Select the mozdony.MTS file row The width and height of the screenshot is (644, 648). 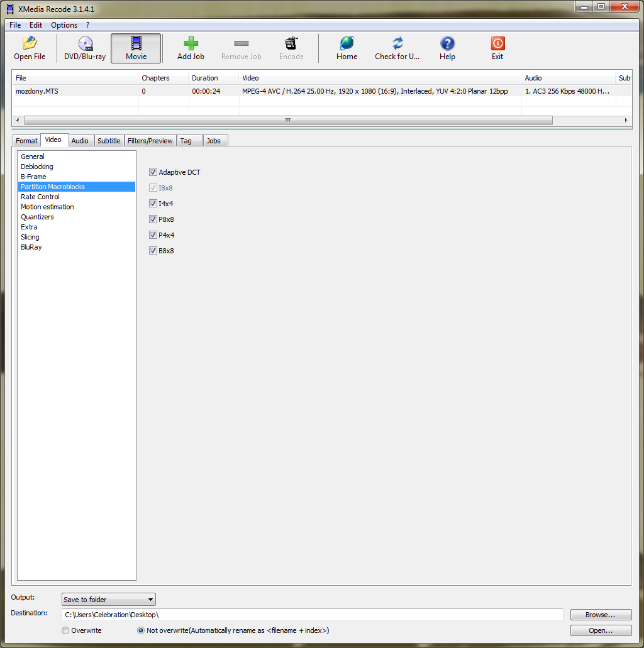pos(322,91)
